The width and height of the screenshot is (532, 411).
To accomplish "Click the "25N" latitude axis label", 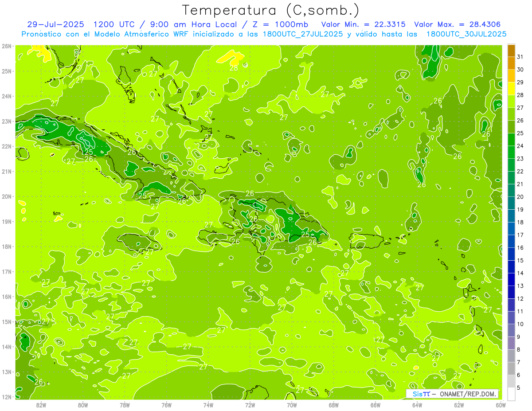I will pyautogui.click(x=6, y=71).
